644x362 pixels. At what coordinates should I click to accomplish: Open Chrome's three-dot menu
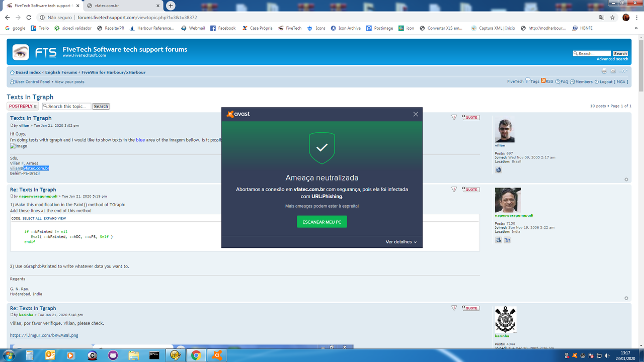[638, 17]
